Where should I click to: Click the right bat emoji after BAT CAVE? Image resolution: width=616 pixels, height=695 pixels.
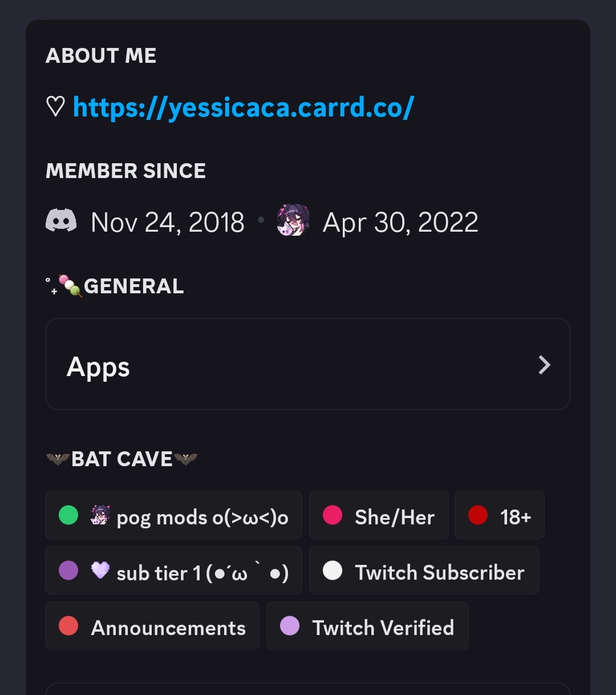[x=186, y=459]
